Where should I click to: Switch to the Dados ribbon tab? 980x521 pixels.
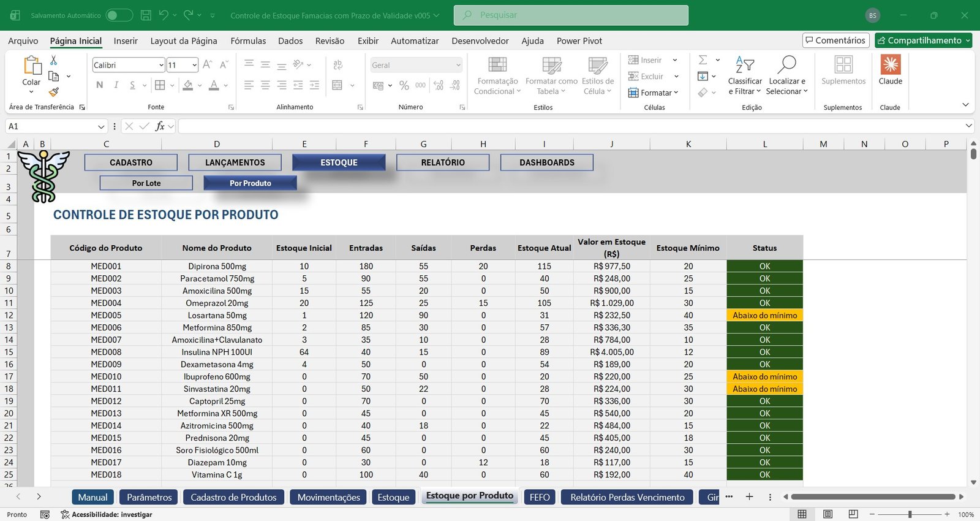coord(290,41)
